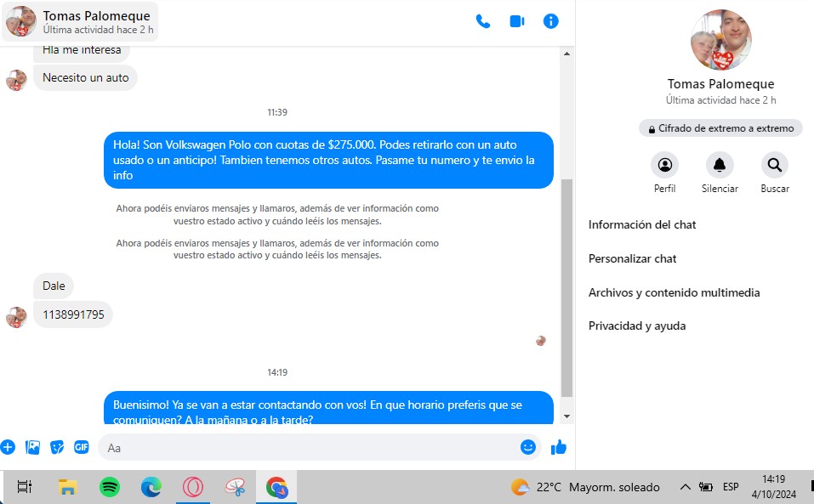Viewport: 814px width, 504px height.
Task: Click the chat scrollbar down arrow
Action: (x=566, y=416)
